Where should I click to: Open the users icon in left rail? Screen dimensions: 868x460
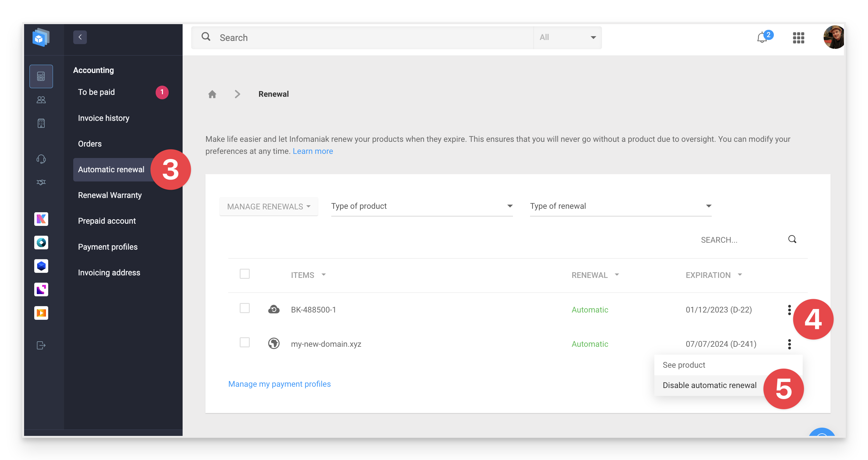(x=41, y=100)
